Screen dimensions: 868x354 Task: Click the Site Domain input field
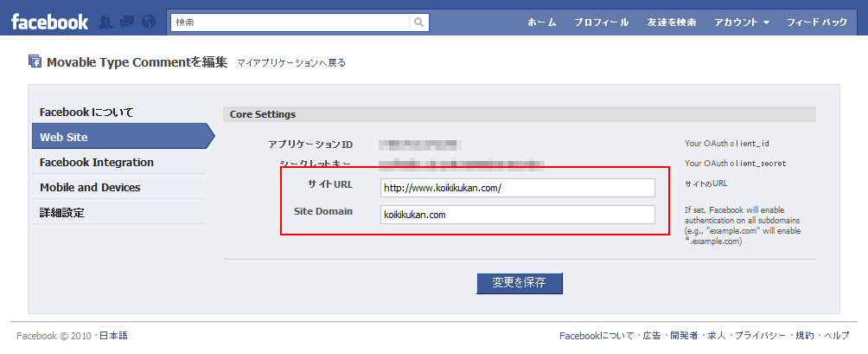click(518, 215)
